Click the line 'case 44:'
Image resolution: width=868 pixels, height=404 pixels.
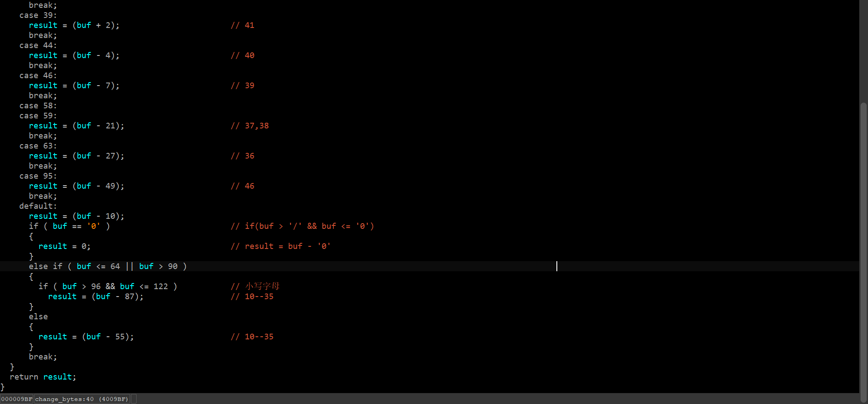(38, 45)
